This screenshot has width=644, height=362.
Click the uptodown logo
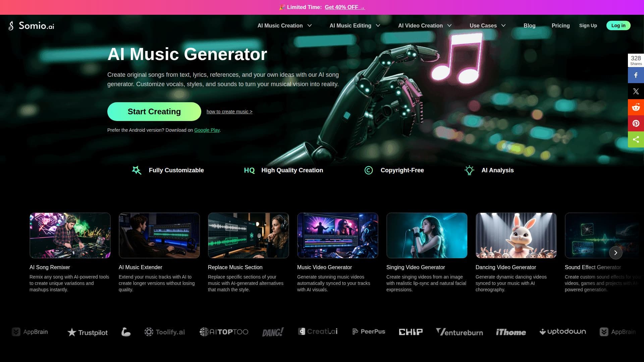(562, 331)
